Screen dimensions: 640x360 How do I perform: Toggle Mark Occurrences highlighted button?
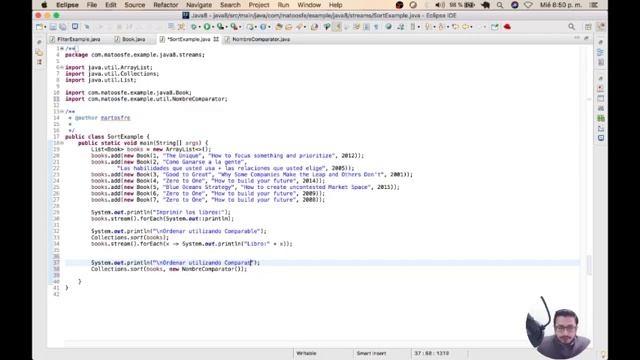[338, 27]
